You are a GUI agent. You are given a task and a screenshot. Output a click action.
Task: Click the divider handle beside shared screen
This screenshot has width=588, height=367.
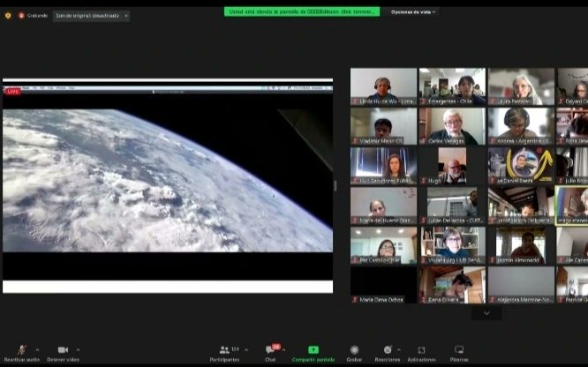click(x=335, y=185)
